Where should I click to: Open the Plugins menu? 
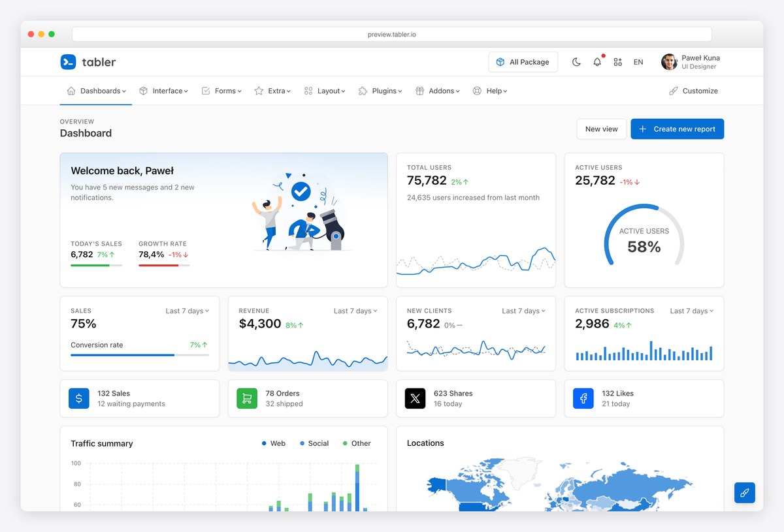tap(380, 91)
